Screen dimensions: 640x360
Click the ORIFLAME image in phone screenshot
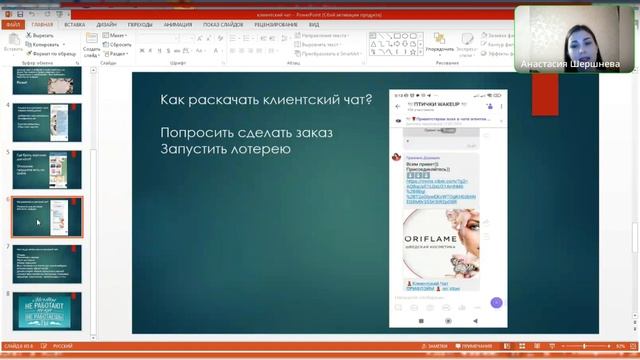pos(441,244)
